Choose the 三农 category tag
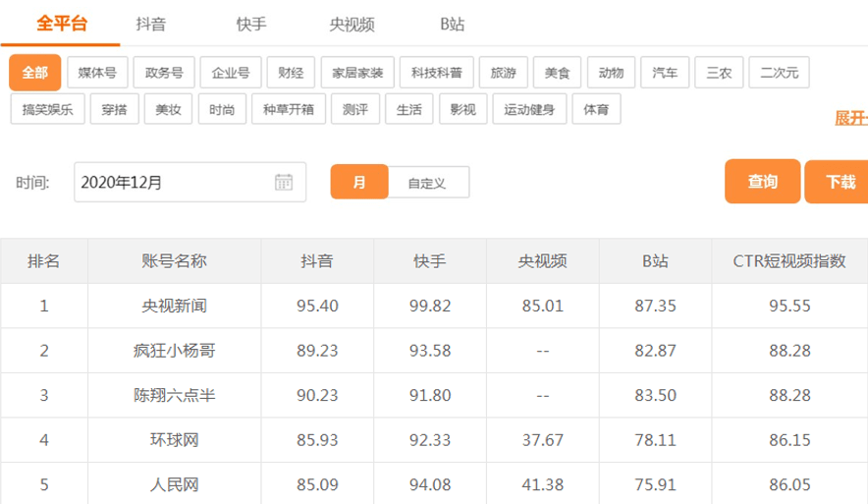 click(x=719, y=73)
